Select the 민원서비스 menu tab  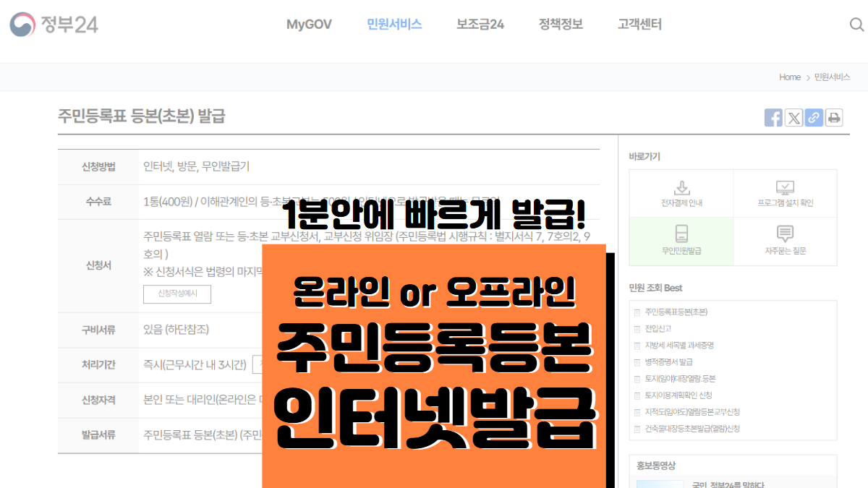[394, 25]
